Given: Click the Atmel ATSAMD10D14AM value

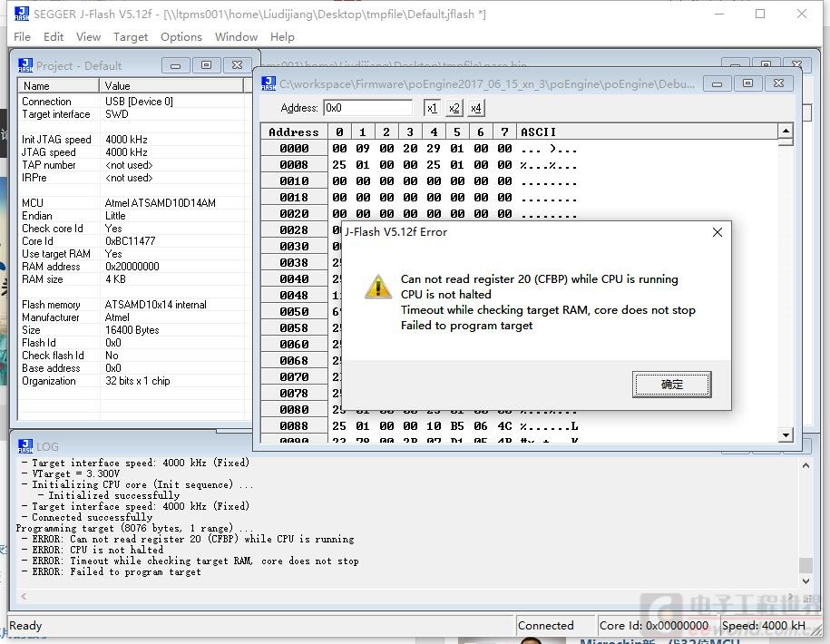Looking at the screenshot, I should [x=161, y=203].
